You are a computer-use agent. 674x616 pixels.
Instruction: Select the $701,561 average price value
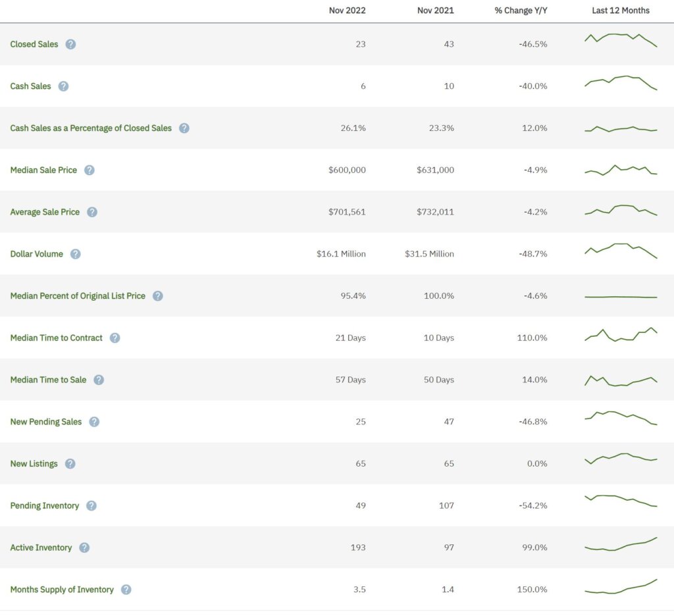tap(347, 212)
